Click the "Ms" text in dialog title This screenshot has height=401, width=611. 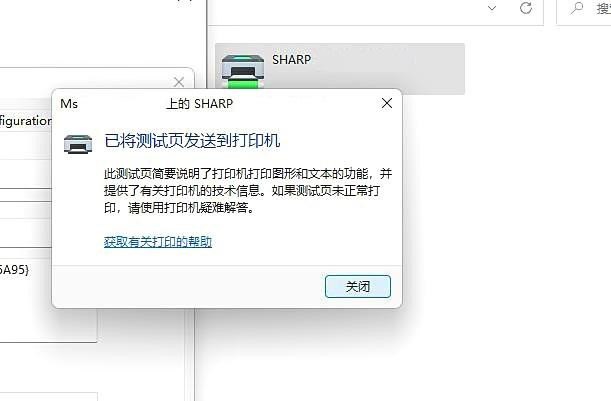tap(69, 104)
